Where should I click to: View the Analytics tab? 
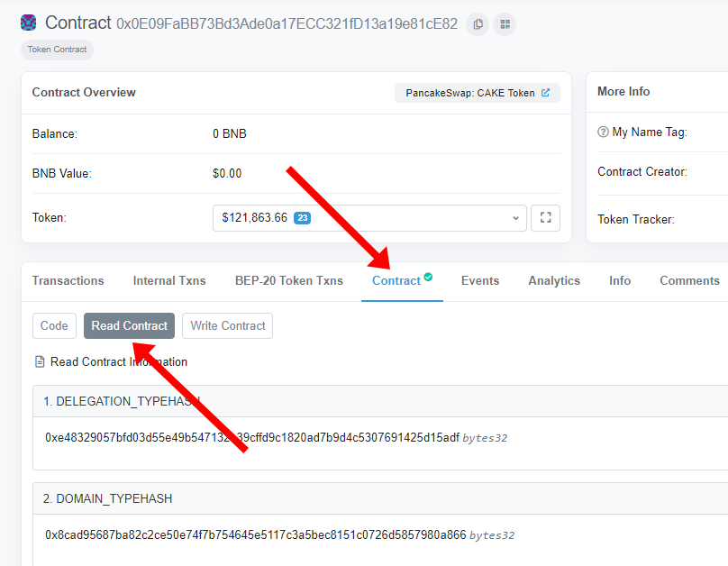[554, 281]
